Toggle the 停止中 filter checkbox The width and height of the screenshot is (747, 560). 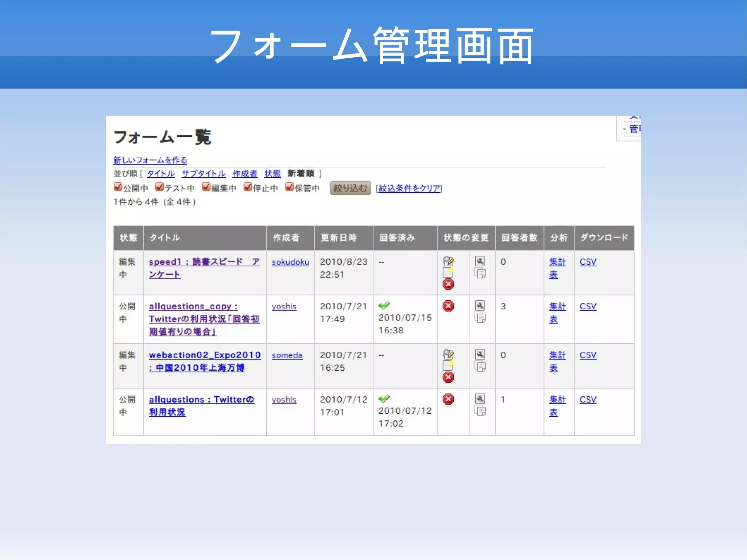(248, 187)
